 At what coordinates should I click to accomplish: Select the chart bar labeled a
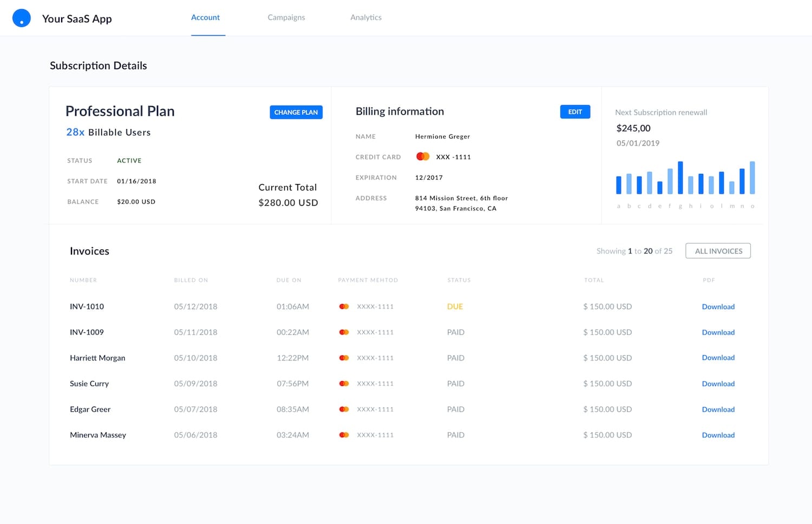pyautogui.click(x=619, y=185)
